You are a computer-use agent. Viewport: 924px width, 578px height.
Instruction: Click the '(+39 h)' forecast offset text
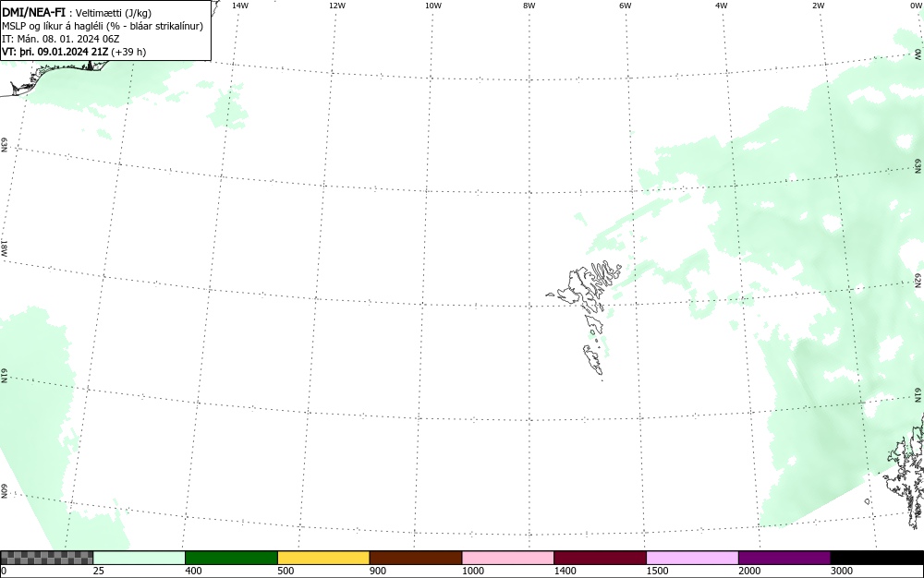coord(128,52)
